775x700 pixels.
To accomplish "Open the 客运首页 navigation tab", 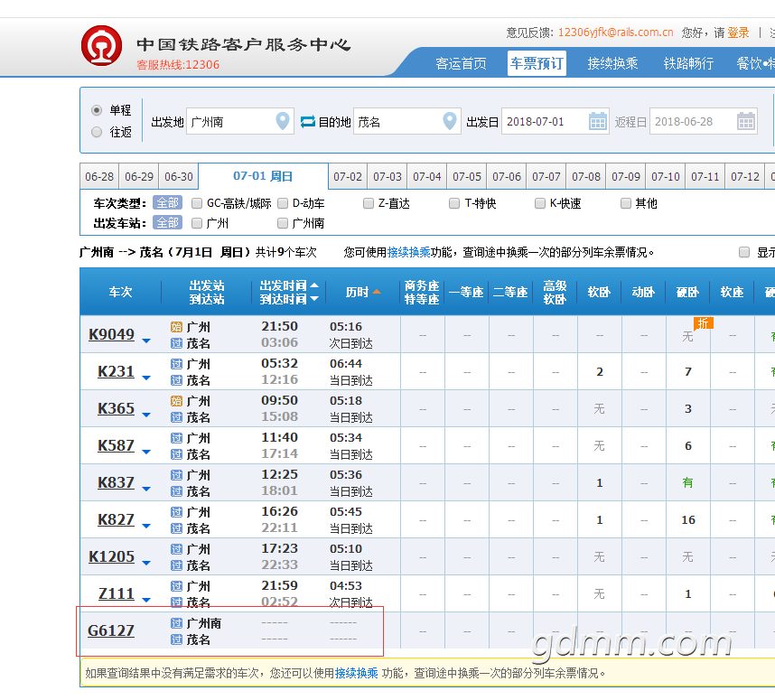I will pos(462,63).
